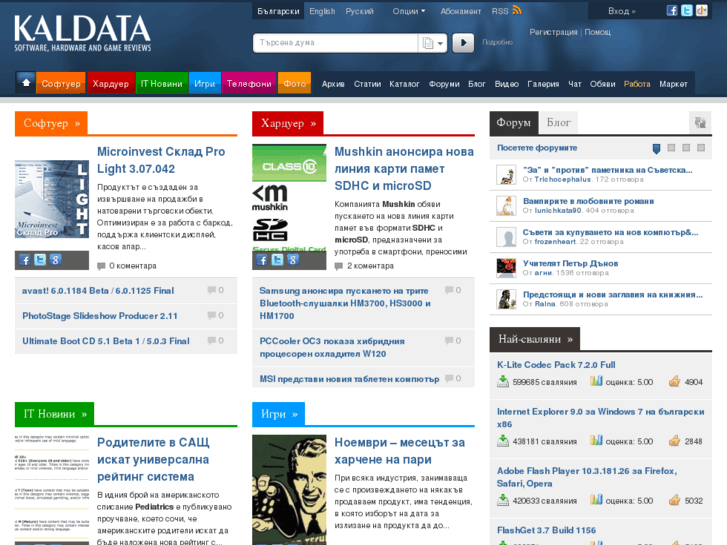This screenshot has height=545, width=727.
Task: Select third forum pagination square
Action: click(686, 147)
